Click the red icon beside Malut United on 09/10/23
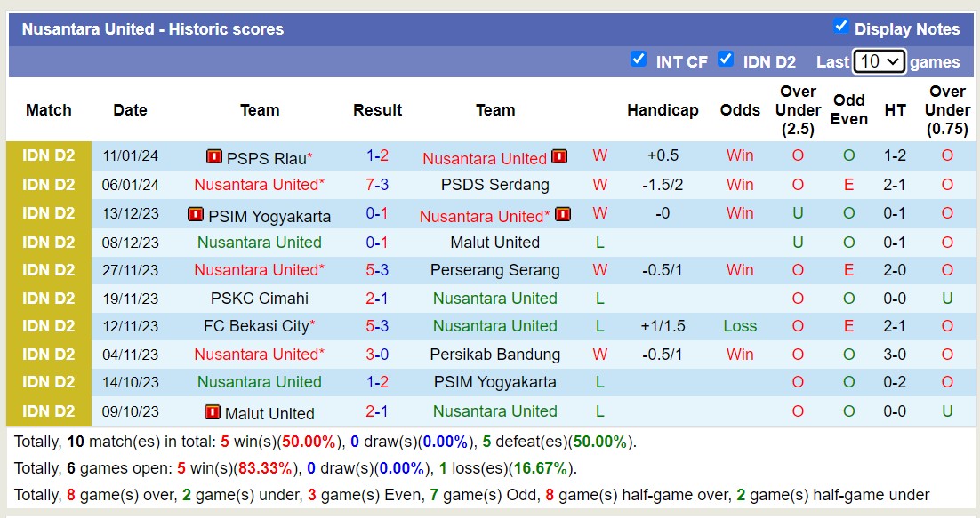The width and height of the screenshot is (980, 518). click(212, 412)
